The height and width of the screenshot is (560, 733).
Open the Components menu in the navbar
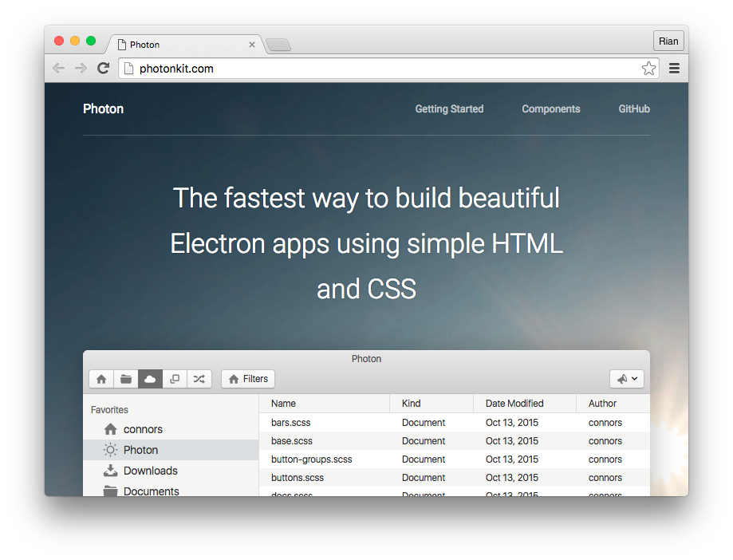550,109
